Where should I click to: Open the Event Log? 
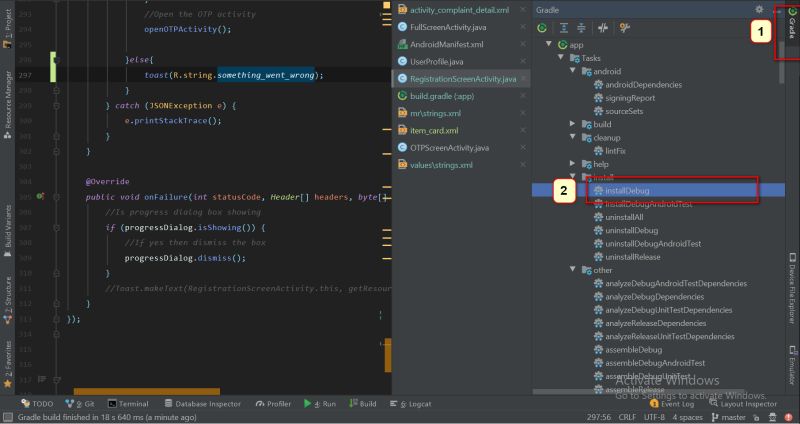click(672, 404)
